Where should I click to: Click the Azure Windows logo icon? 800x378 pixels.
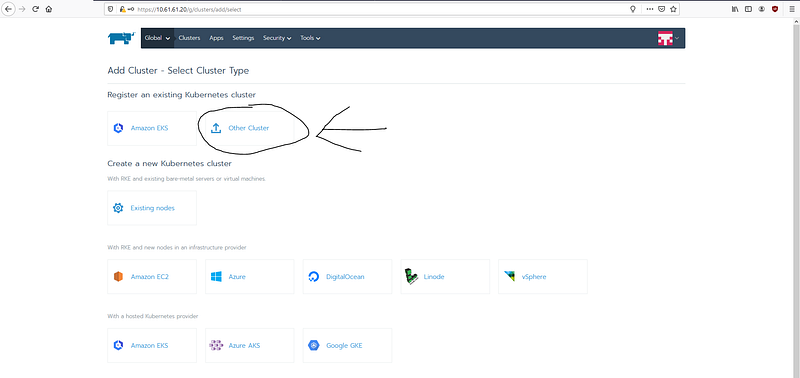(x=216, y=276)
